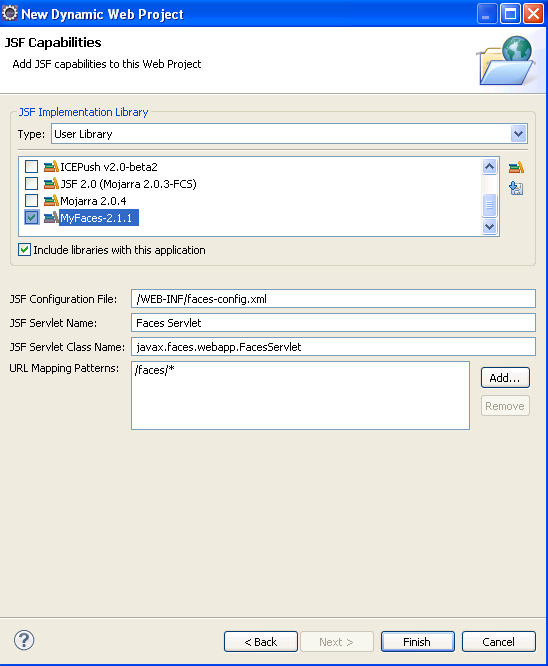Click the Finish button
This screenshot has width=548, height=666.
pos(418,641)
